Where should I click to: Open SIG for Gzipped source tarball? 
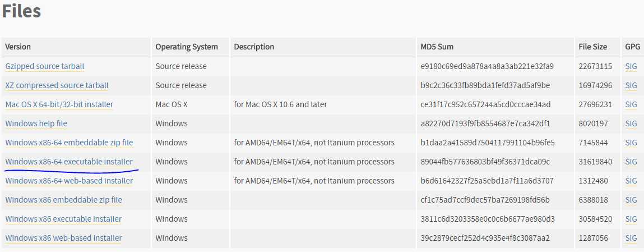pyautogui.click(x=631, y=66)
